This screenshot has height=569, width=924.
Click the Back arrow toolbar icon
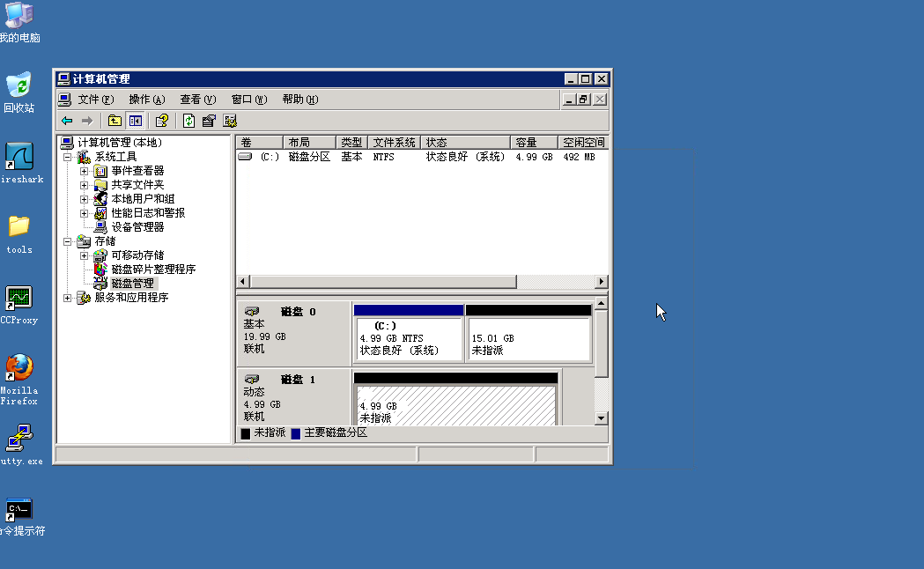point(67,121)
